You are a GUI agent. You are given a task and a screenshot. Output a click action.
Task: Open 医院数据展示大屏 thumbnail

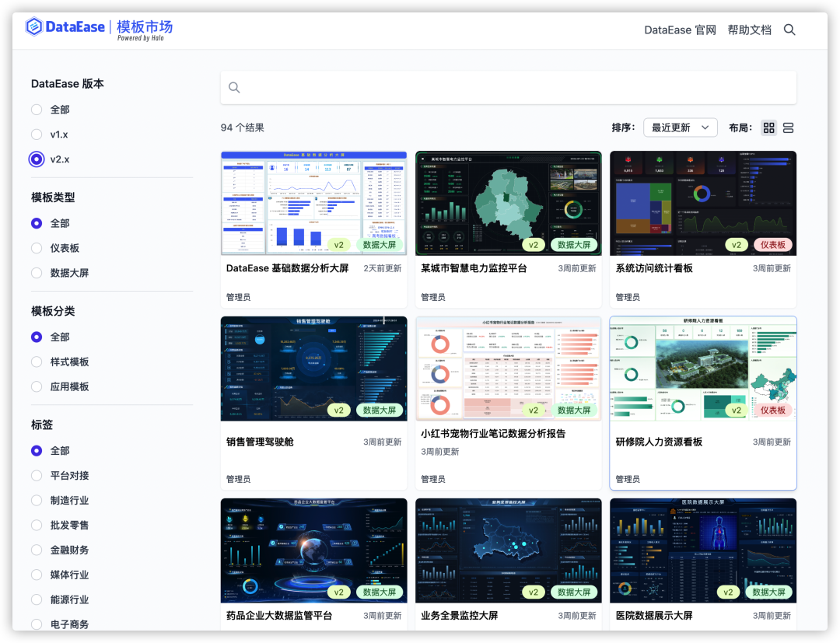(703, 550)
